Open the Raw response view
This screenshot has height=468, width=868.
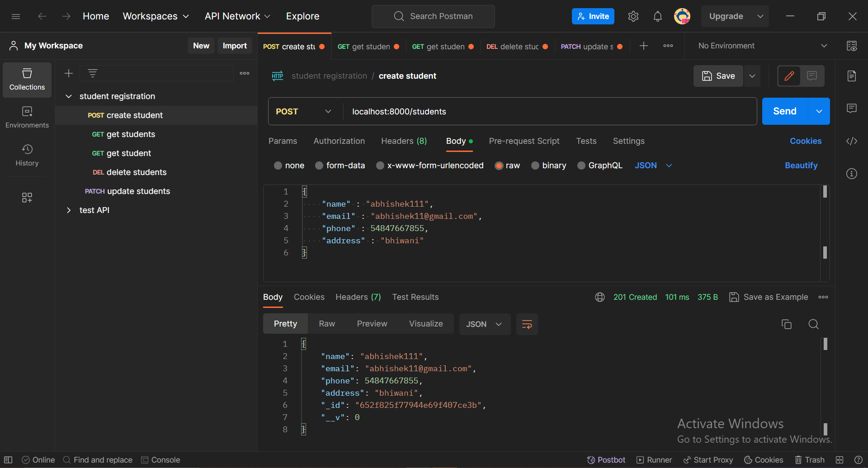tap(326, 323)
